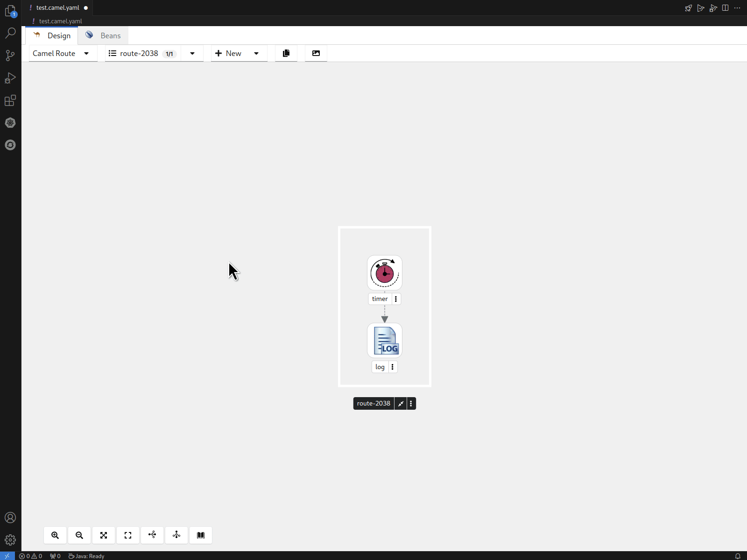Click the New route button
747x560 pixels.
point(228,53)
